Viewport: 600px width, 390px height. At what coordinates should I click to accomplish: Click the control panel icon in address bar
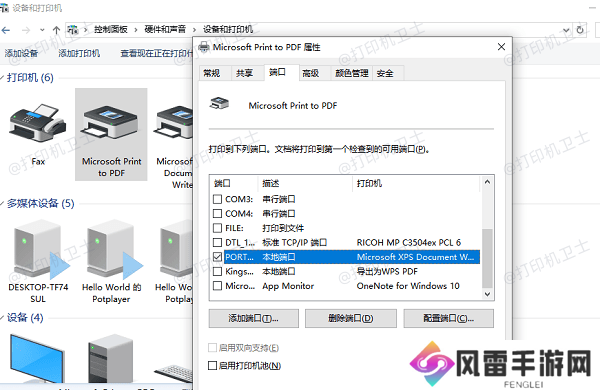[73, 29]
